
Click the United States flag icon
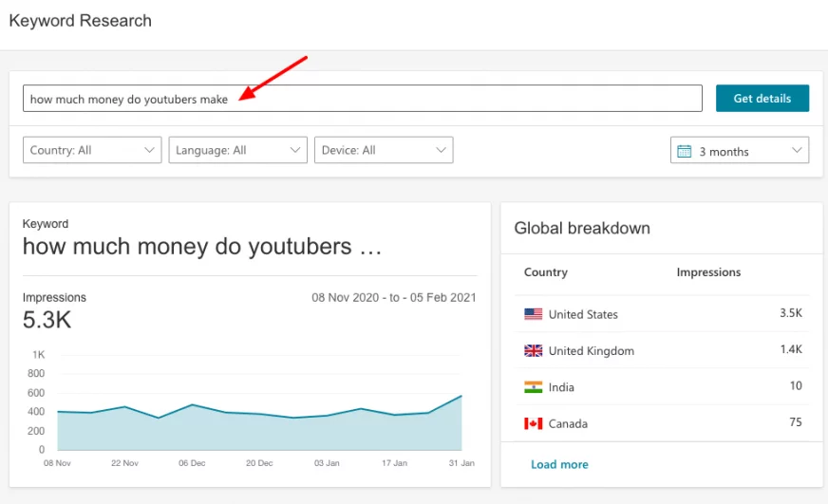coord(533,314)
